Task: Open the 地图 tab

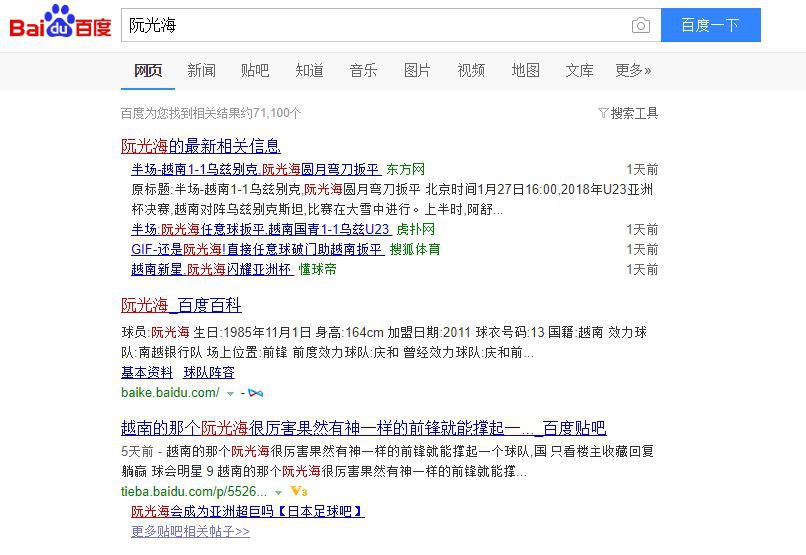Action: point(525,70)
